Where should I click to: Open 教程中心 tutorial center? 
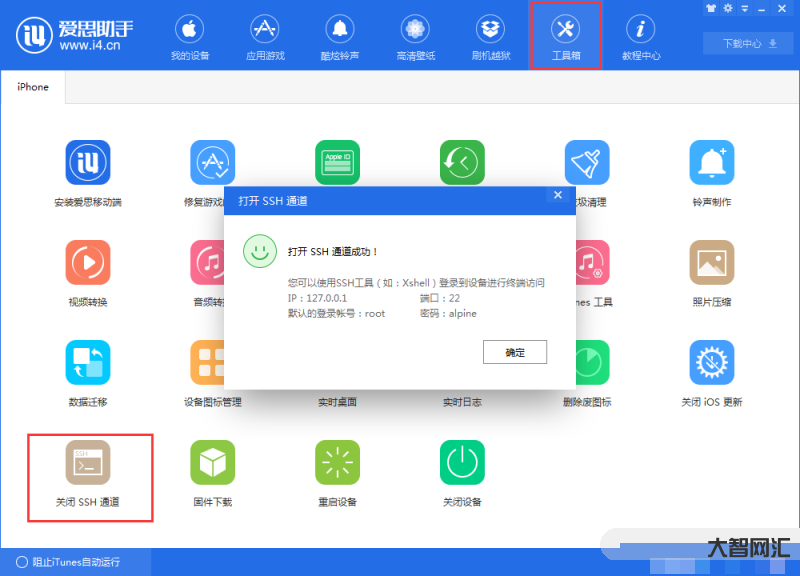point(641,37)
